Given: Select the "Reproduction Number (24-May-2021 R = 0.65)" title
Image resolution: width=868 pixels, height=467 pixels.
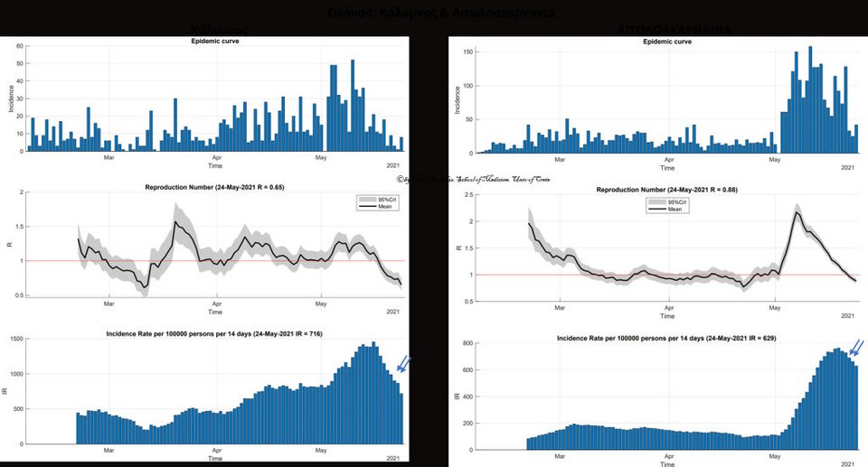Looking at the screenshot, I should 214,188.
